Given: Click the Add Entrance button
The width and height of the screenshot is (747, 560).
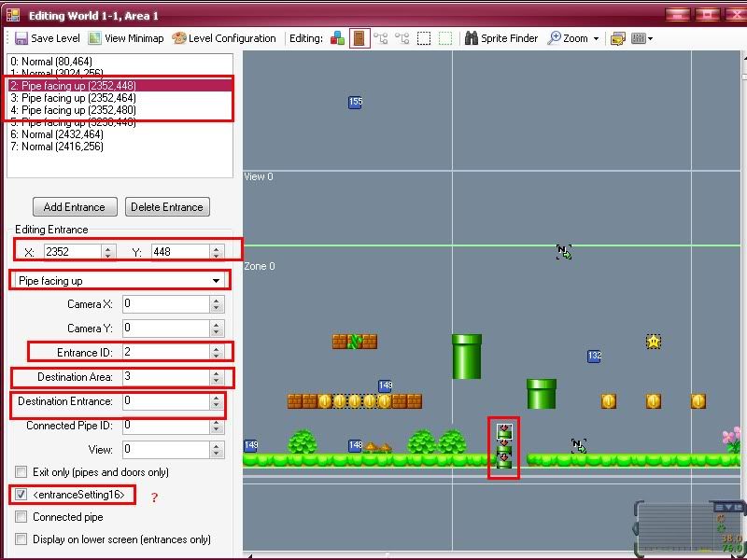Looking at the screenshot, I should (75, 207).
